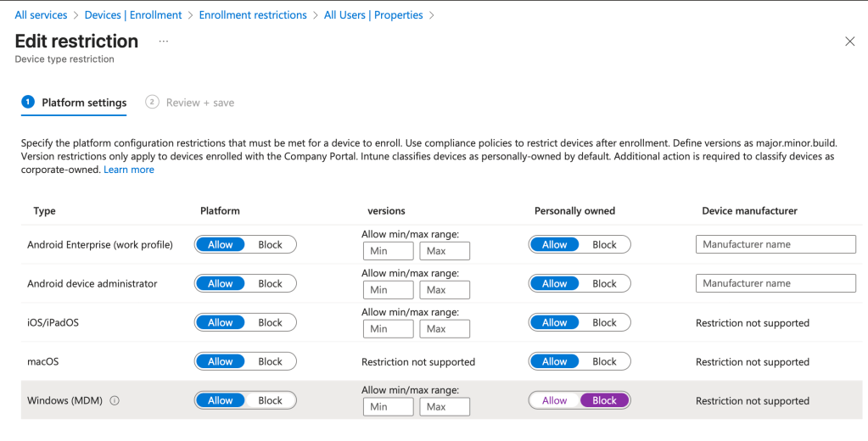Click the Windows (MDM) info icon

point(115,401)
